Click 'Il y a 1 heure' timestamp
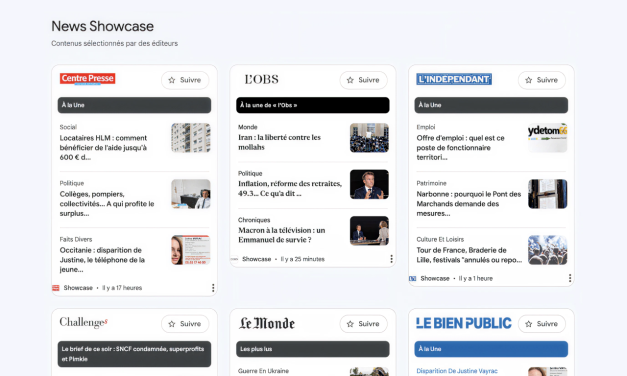Screen dimensions: 627x376 [475, 278]
